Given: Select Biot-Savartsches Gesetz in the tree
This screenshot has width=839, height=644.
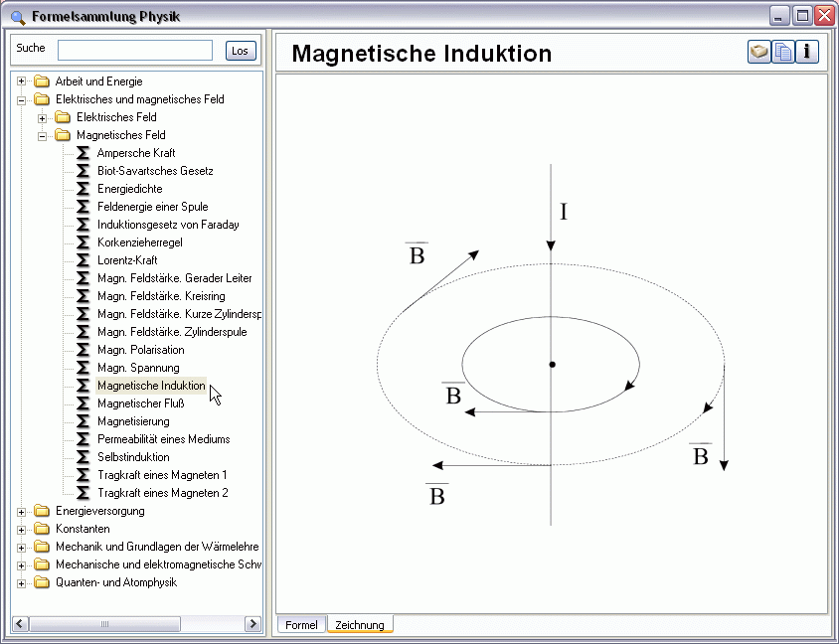Looking at the screenshot, I should coord(155,171).
